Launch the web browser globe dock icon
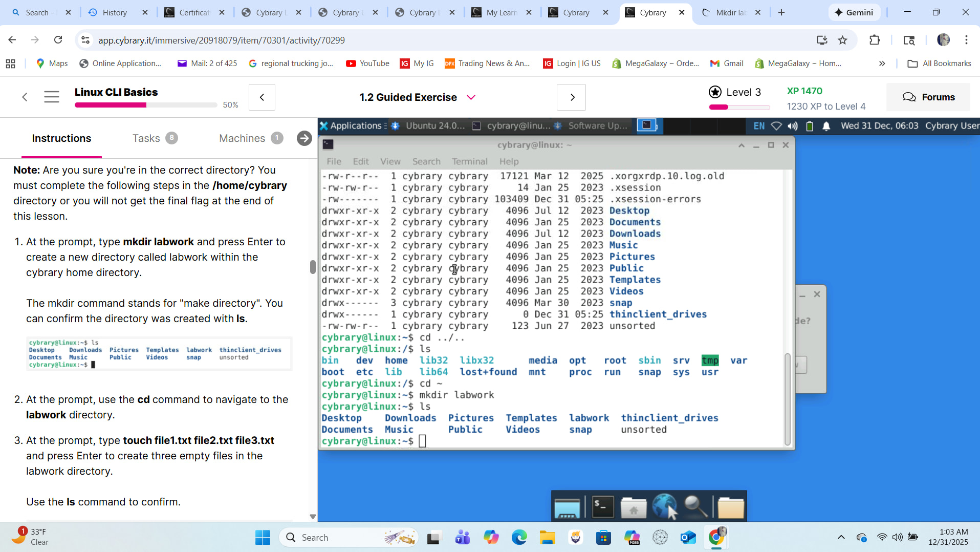 664,507
